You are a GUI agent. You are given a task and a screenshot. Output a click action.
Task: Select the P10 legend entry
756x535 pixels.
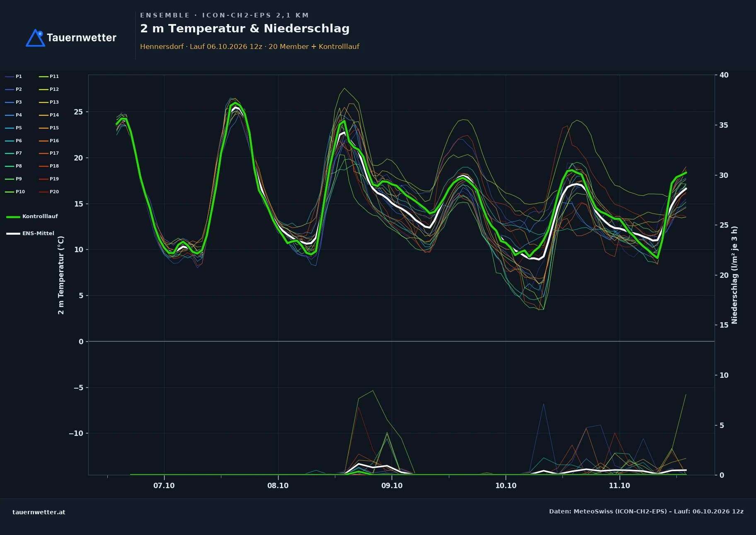coord(15,192)
